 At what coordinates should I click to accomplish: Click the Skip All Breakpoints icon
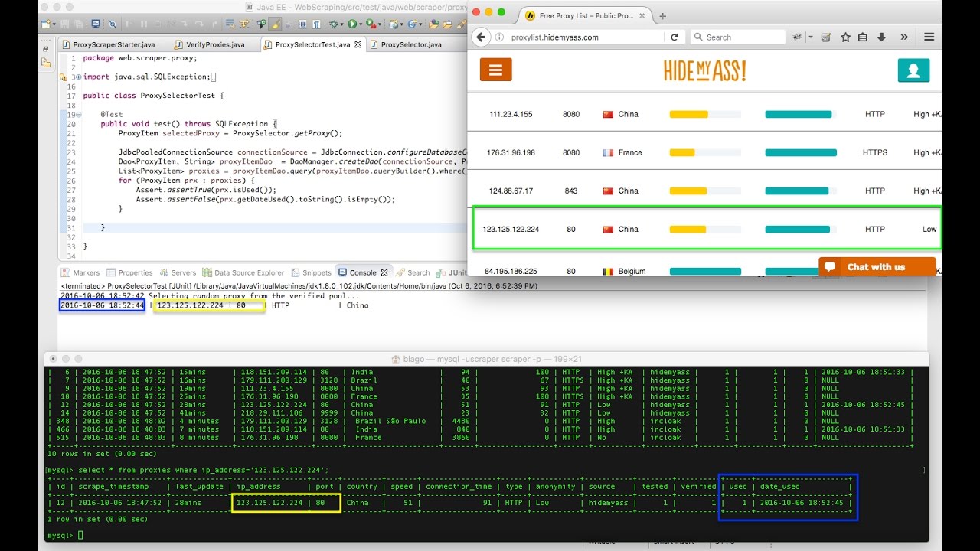pos(112,25)
